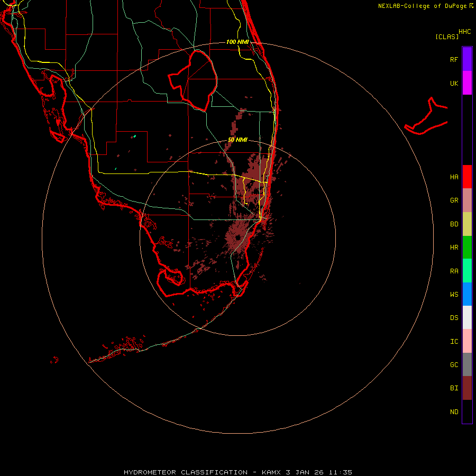476x476 pixels.
Task: Click the RA legend label
Action: click(x=454, y=271)
